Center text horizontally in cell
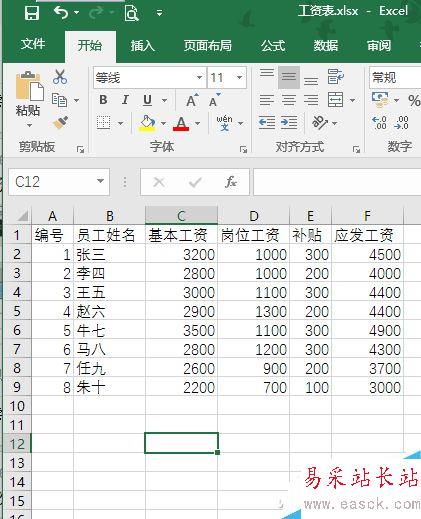 pyautogui.click(x=289, y=100)
